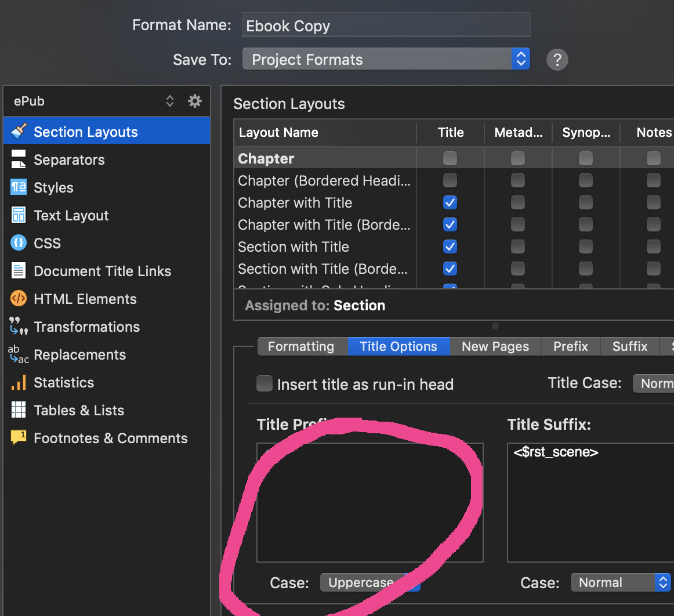Expand the ePub format type selector
674x616 pixels.
coord(169,101)
